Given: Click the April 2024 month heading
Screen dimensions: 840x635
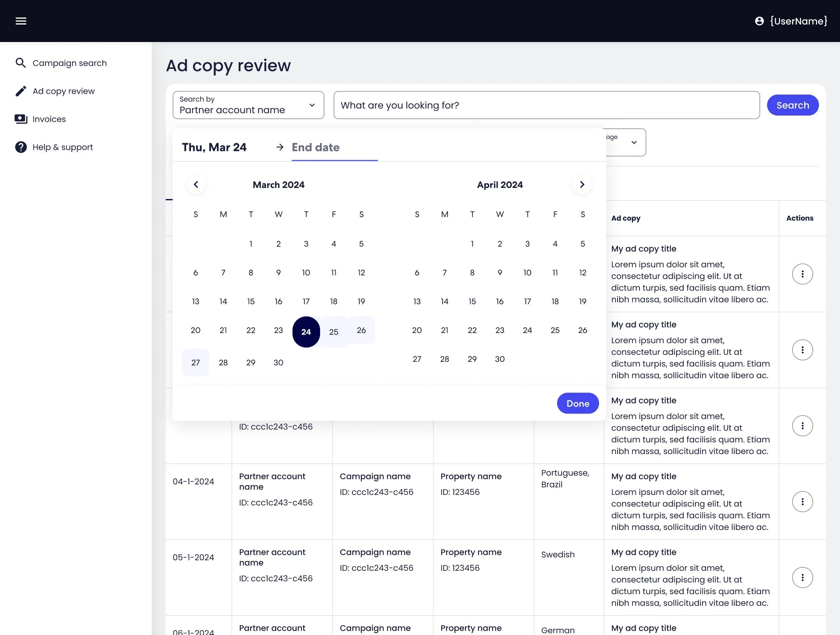Looking at the screenshot, I should pyautogui.click(x=500, y=185).
